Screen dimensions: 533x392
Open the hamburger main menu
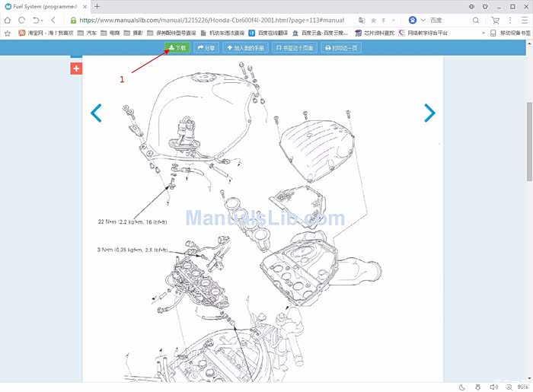525,21
